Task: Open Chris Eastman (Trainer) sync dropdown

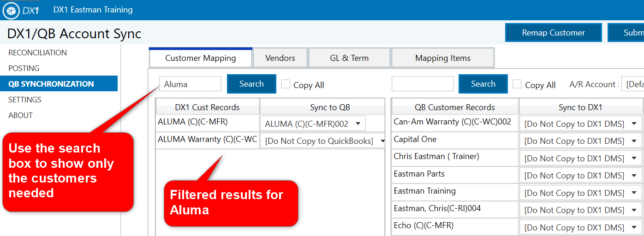Action: (580, 158)
